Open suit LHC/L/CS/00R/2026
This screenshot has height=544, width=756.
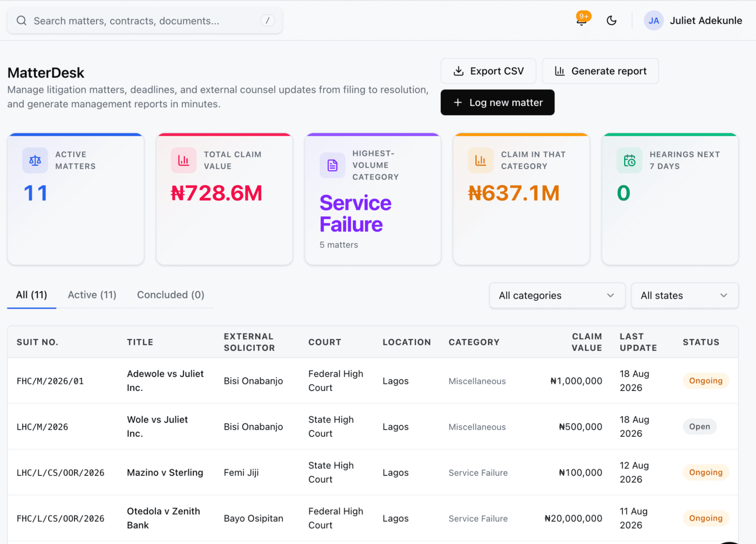[60, 473]
